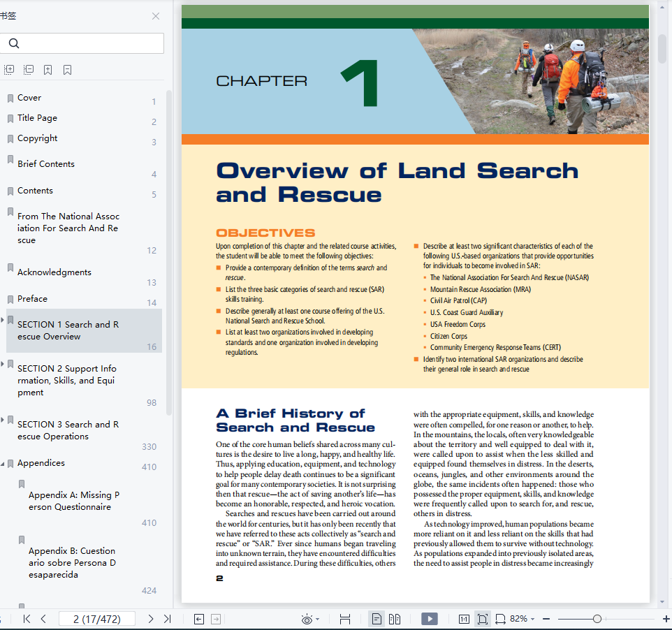Collapse all bookmarks using the toolbar icon
This screenshot has height=630, width=672.
[29, 69]
